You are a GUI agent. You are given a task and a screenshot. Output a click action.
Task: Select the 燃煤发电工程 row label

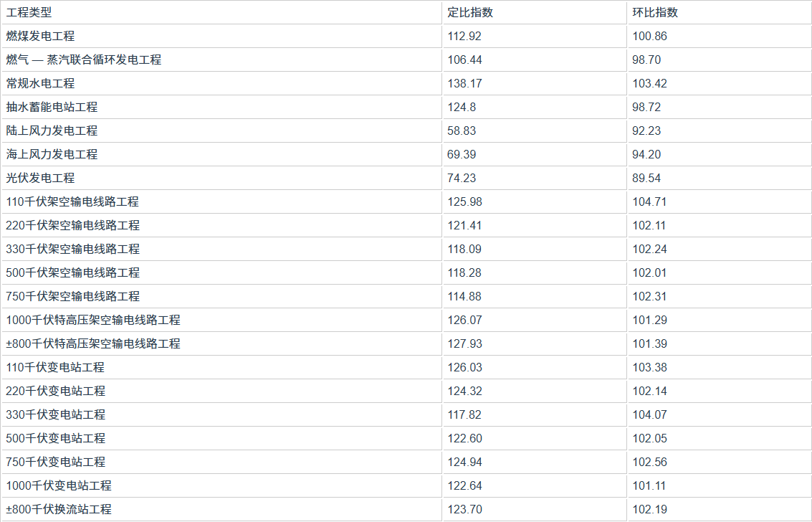[41, 36]
